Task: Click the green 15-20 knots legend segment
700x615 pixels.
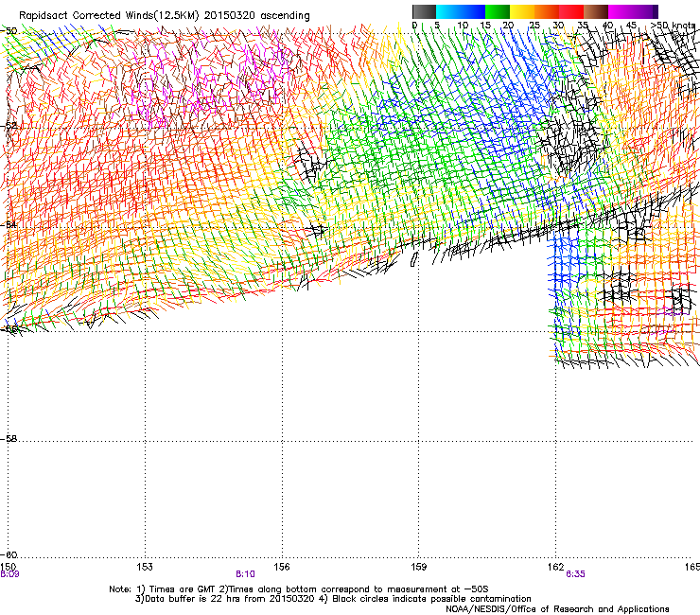Action: pos(498,11)
